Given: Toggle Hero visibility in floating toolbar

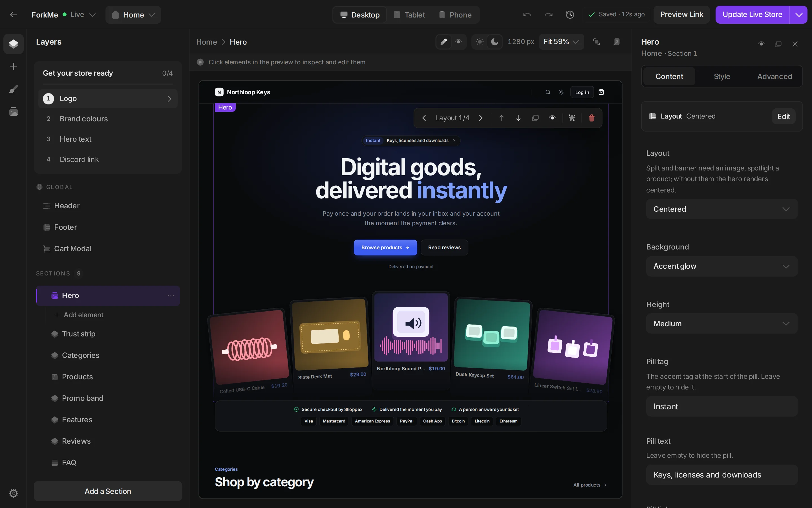Looking at the screenshot, I should pyautogui.click(x=552, y=118).
